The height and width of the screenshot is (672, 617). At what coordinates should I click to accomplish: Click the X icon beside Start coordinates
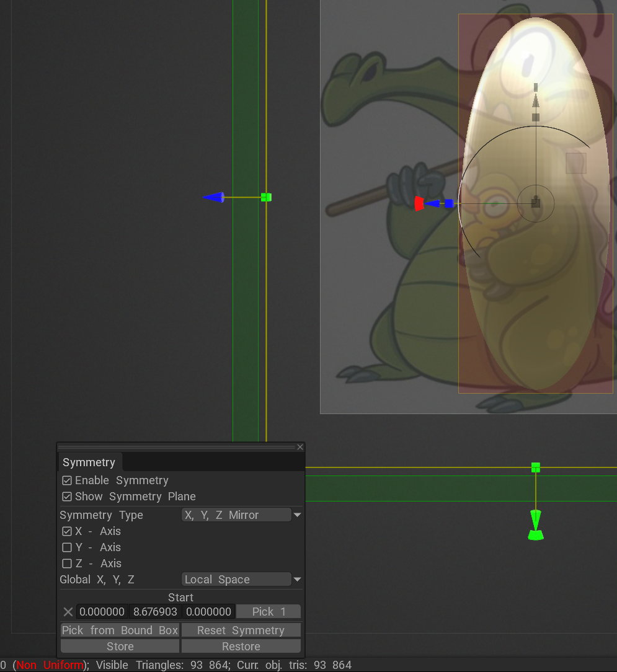68,612
